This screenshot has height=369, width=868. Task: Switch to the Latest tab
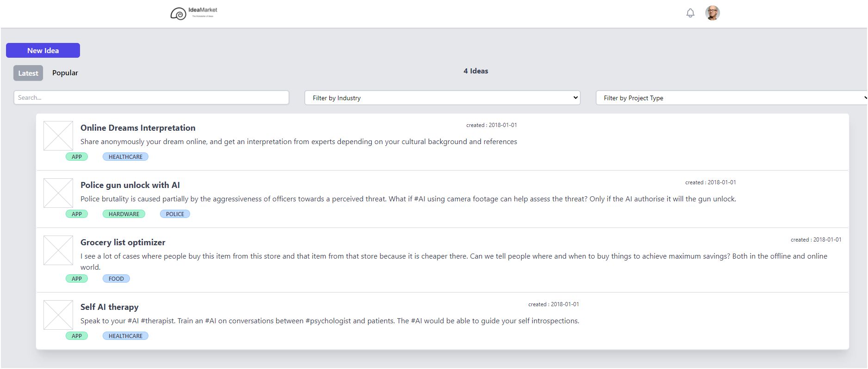click(x=28, y=73)
